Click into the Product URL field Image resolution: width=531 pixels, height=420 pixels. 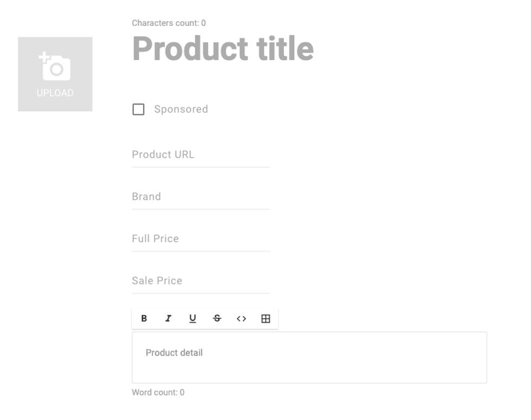click(x=200, y=155)
